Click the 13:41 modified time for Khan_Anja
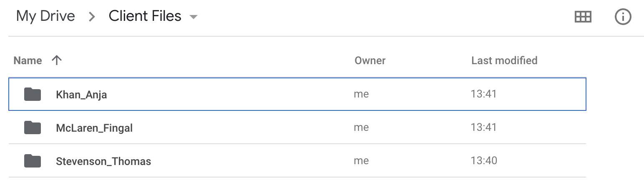This screenshot has height=190, width=644. point(484,94)
